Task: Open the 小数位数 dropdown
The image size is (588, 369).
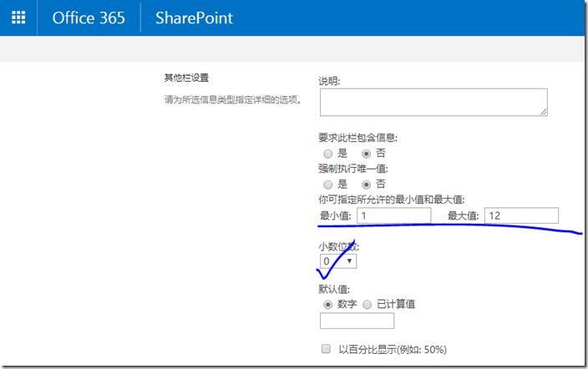Action: [338, 261]
